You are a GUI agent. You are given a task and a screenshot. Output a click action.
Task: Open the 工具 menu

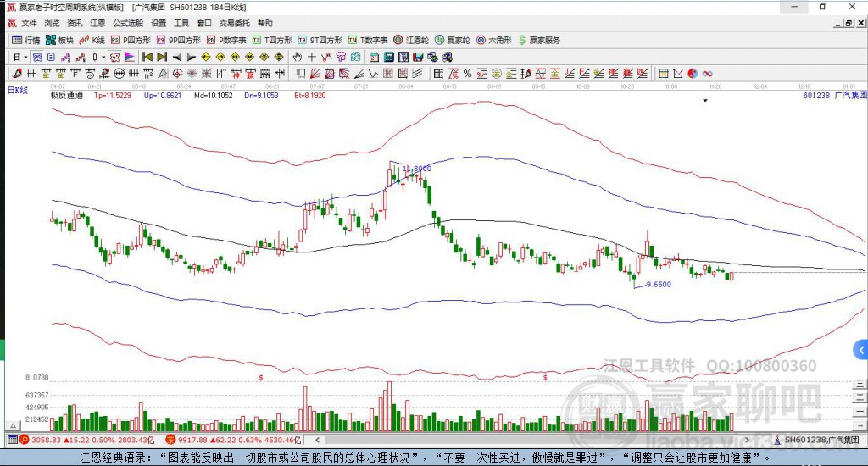pyautogui.click(x=181, y=23)
